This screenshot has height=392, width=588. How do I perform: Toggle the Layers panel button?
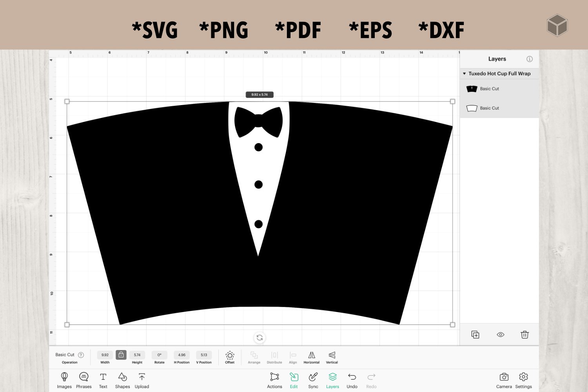[332, 380]
